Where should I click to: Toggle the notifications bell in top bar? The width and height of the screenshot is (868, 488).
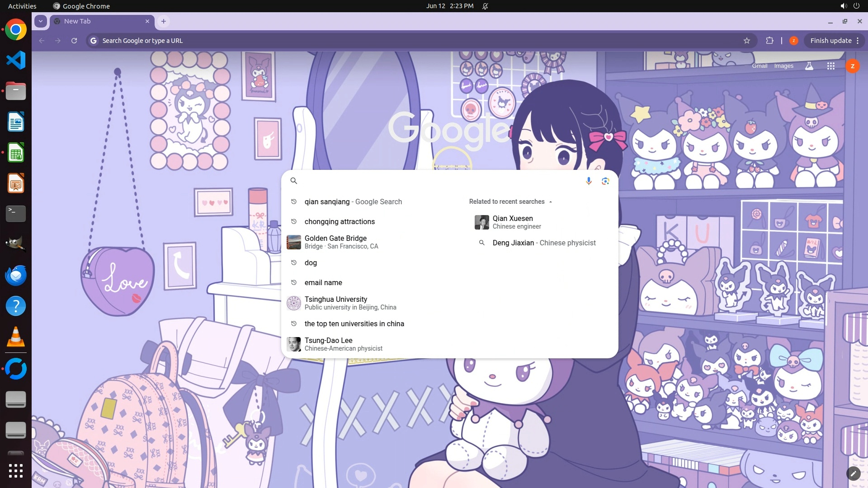[x=485, y=6]
